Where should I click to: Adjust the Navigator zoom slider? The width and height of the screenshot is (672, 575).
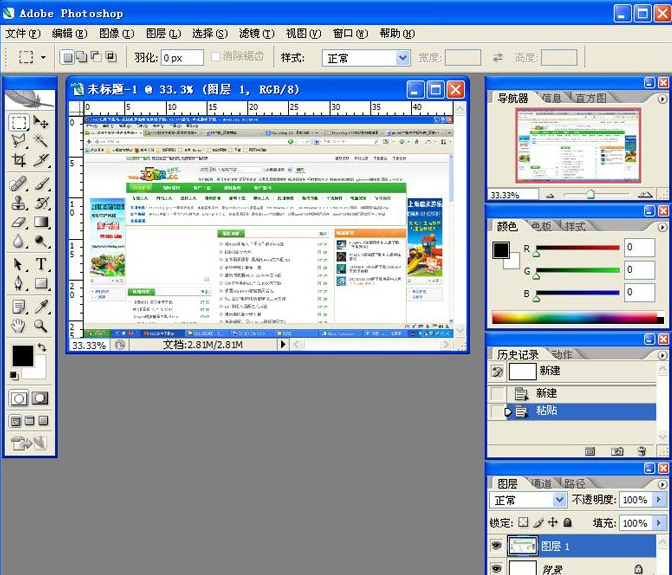click(x=591, y=195)
